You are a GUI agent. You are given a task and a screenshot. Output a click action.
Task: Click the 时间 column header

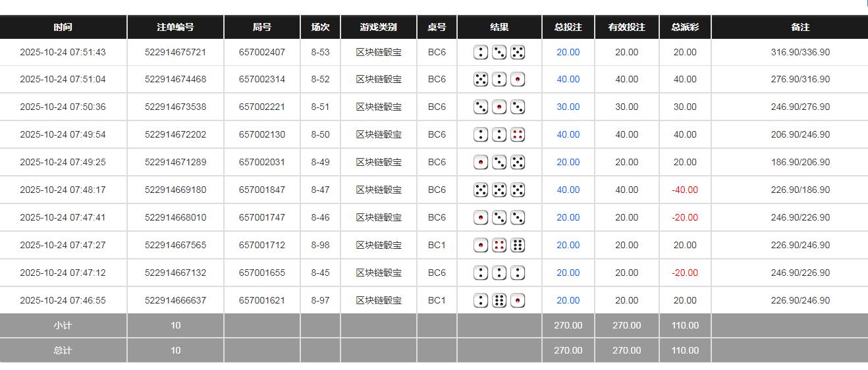(x=63, y=27)
